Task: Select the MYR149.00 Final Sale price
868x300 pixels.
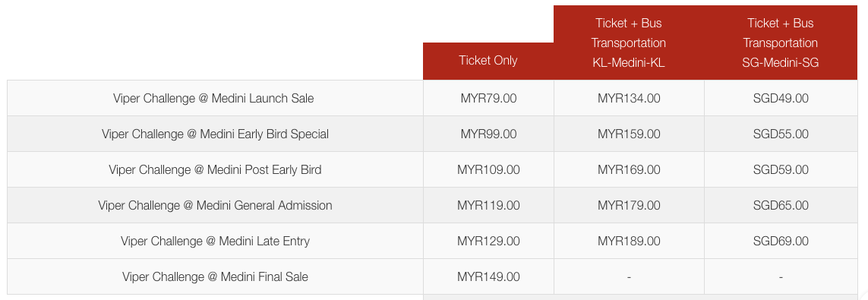Action: point(488,276)
